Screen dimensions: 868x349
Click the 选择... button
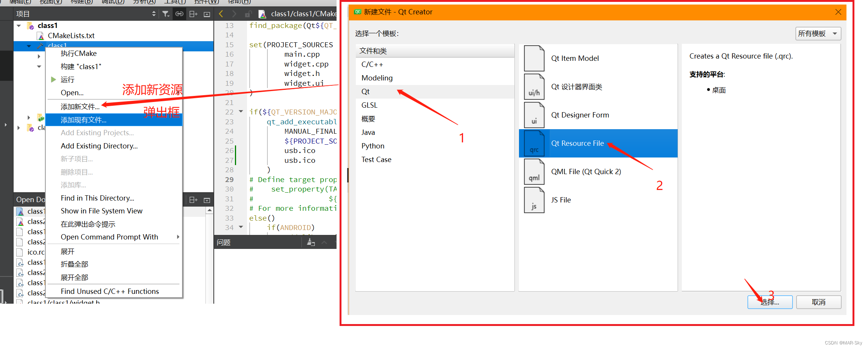coord(770,302)
